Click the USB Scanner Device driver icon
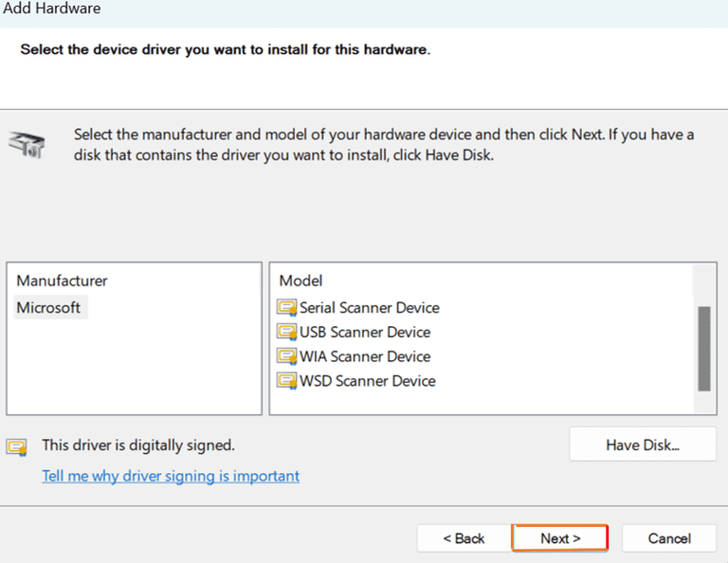The height and width of the screenshot is (563, 728). pyautogui.click(x=286, y=332)
